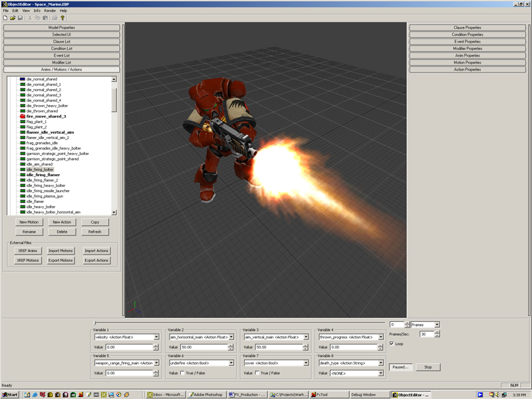The width and height of the screenshot is (532, 399).
Task: Open the Info menu
Action: pyautogui.click(x=37, y=11)
